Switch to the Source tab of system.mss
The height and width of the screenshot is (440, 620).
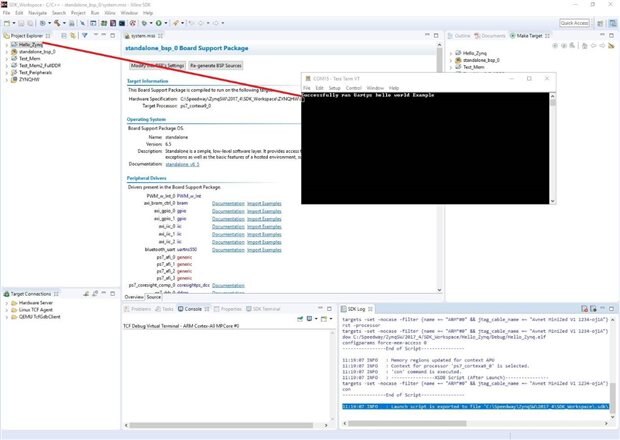tap(155, 297)
